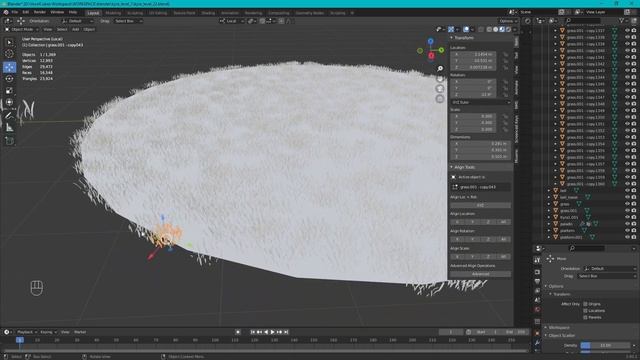Screen dimensions: 640x360
Task: Collapse the Options panel in properties
Action: 546,286
